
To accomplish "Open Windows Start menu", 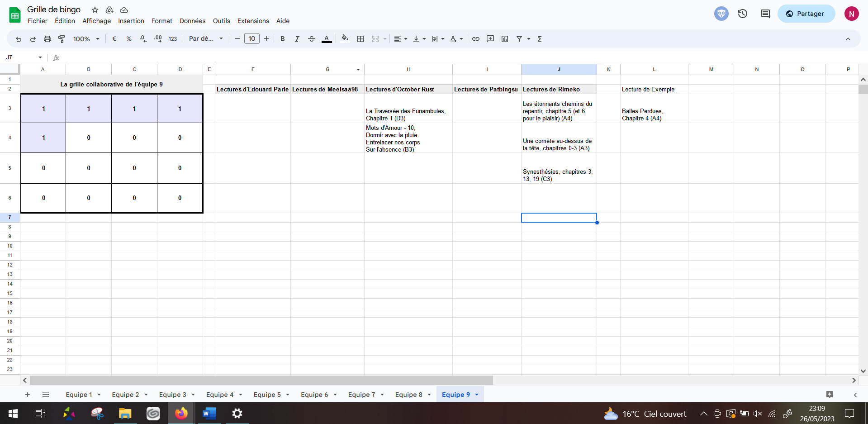I will 13,414.
